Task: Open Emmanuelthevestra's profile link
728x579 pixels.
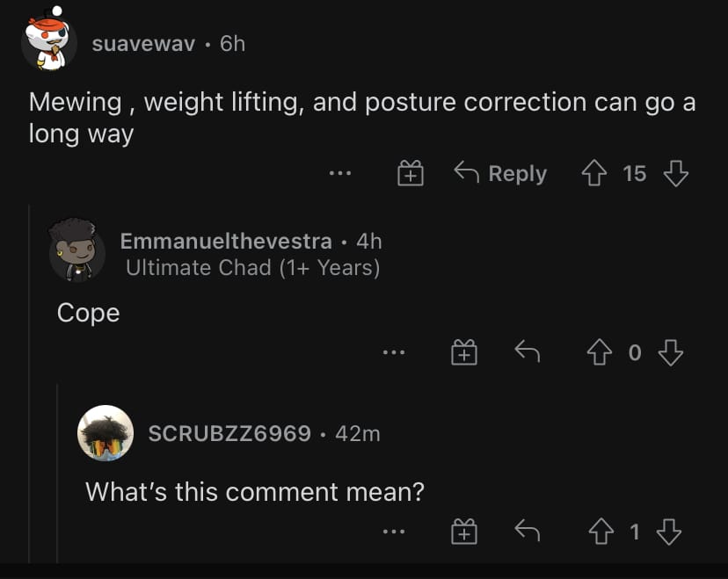Action: click(x=226, y=241)
